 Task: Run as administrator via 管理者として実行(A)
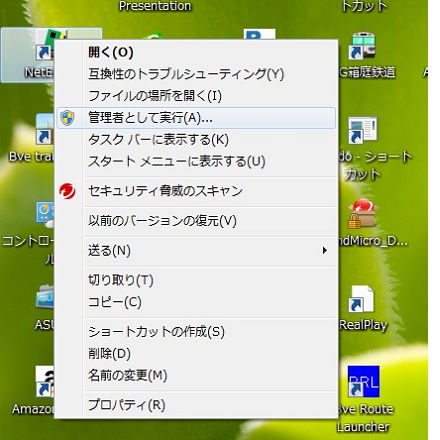tap(196, 118)
